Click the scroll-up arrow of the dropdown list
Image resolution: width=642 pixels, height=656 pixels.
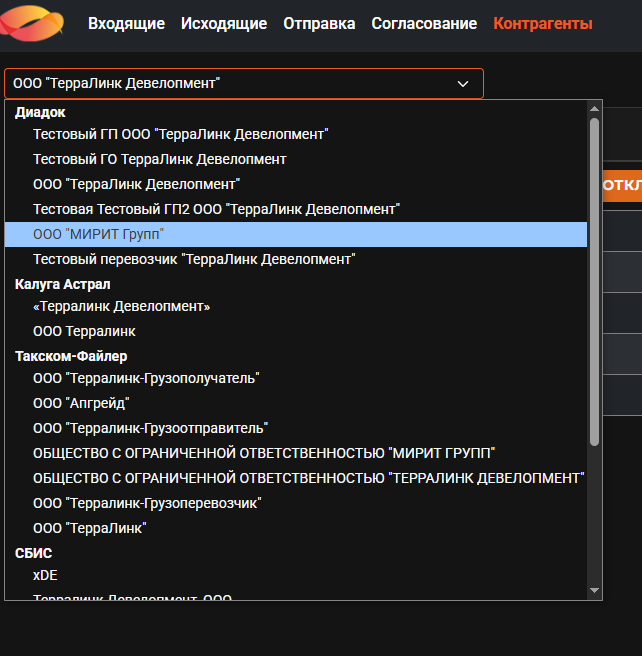(x=594, y=109)
